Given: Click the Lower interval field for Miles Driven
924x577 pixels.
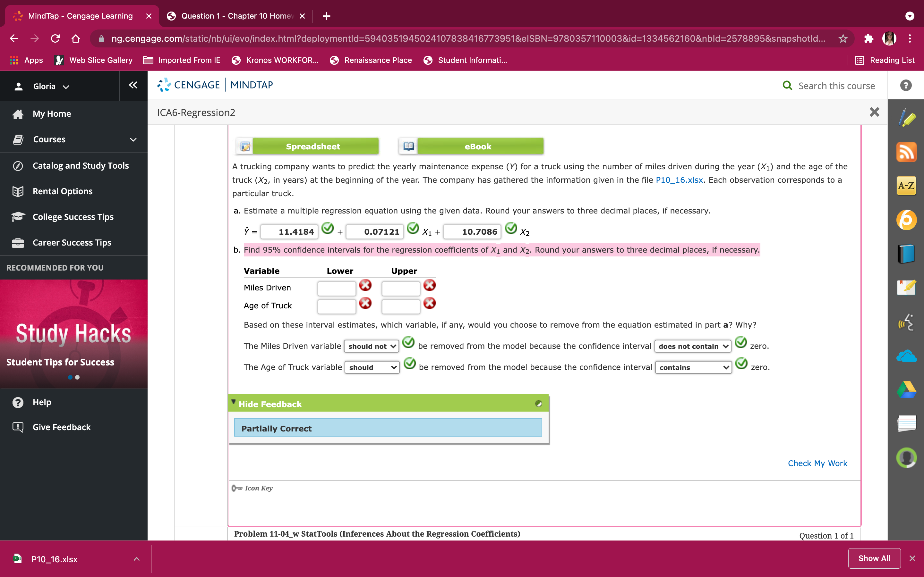Looking at the screenshot, I should (336, 288).
